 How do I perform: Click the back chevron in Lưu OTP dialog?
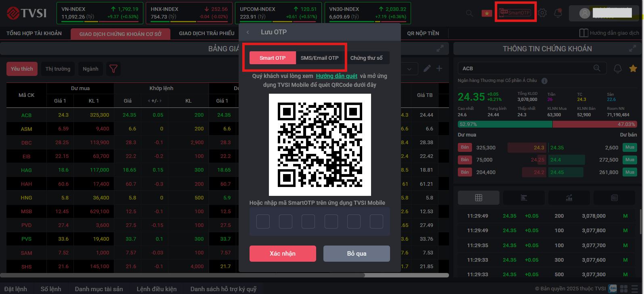[x=248, y=32]
